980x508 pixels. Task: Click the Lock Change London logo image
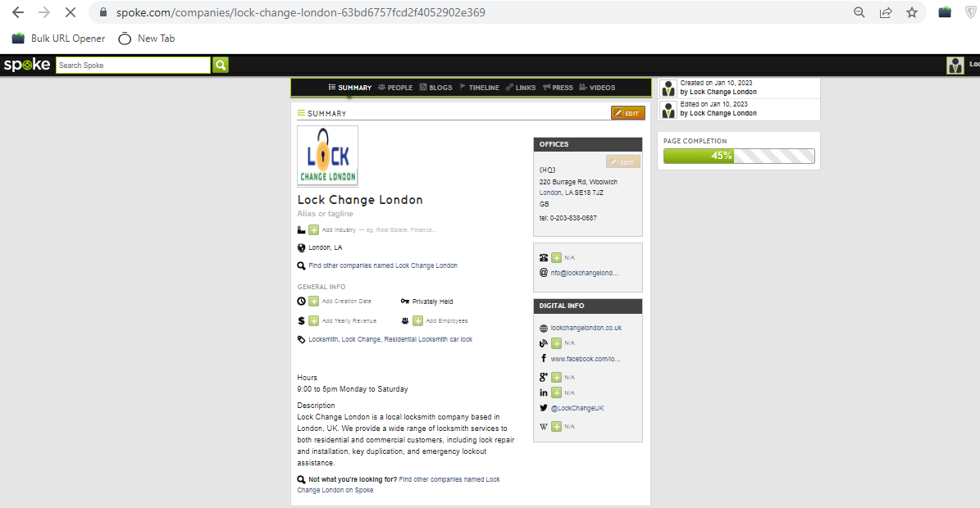point(327,156)
